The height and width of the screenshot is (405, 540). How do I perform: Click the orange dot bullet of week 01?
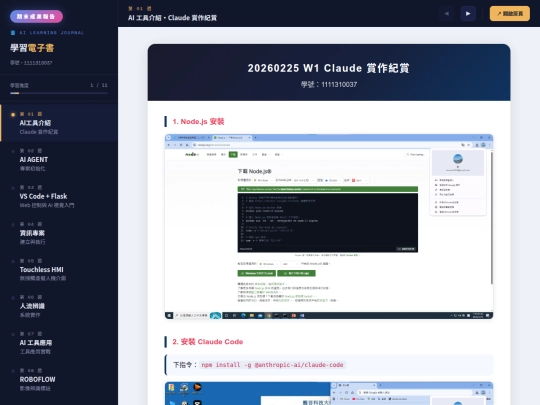[13, 114]
